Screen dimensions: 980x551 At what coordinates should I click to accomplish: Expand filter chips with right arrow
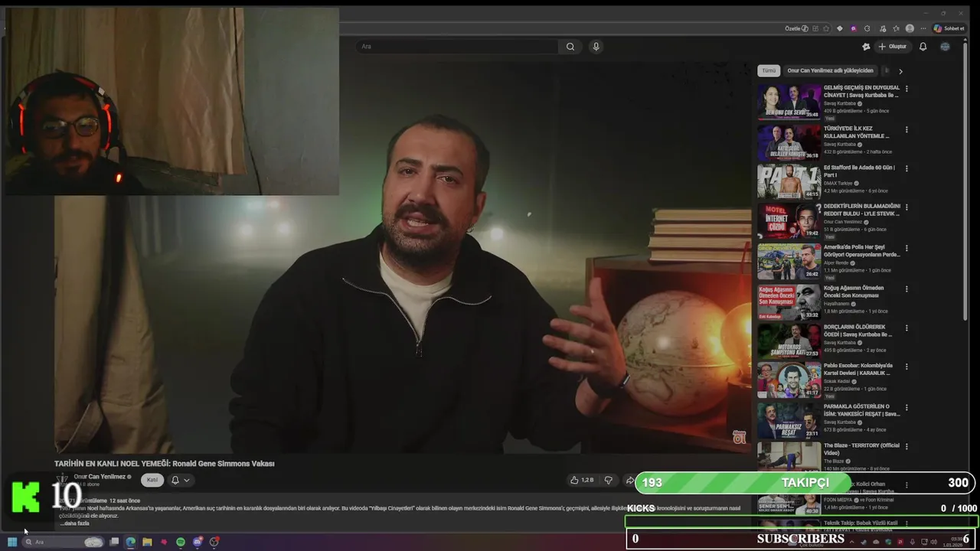click(900, 71)
